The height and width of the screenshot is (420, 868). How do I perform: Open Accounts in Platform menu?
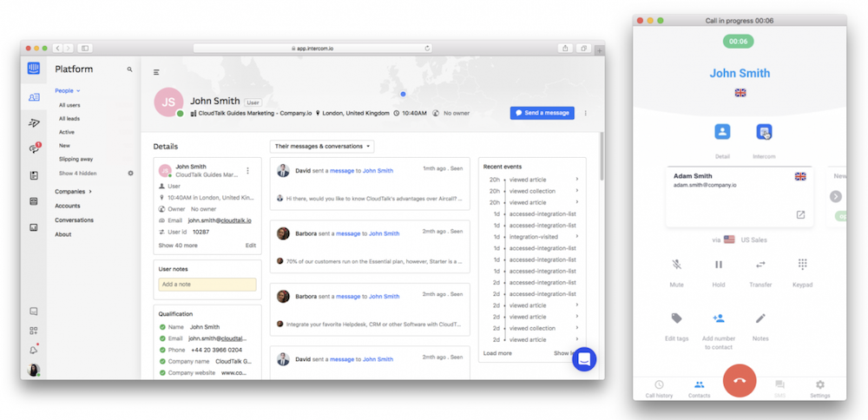coord(67,206)
